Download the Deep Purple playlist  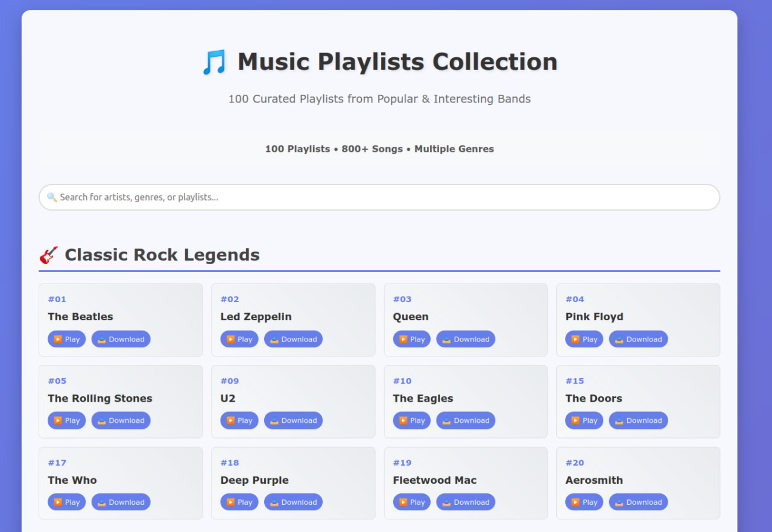(x=293, y=502)
